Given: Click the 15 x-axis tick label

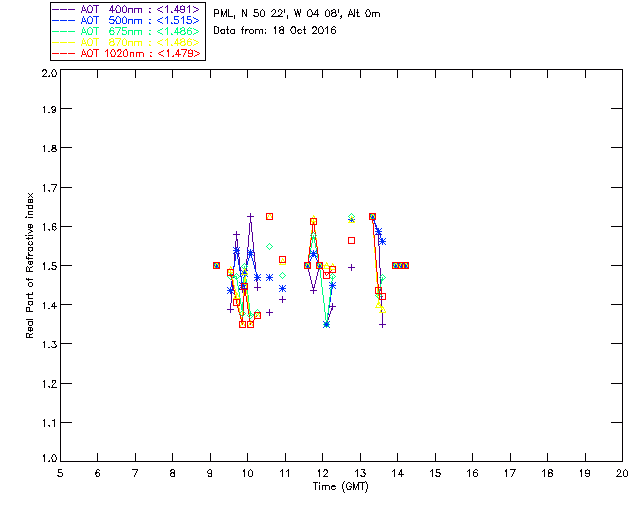Looking at the screenshot, I should 435,474.
